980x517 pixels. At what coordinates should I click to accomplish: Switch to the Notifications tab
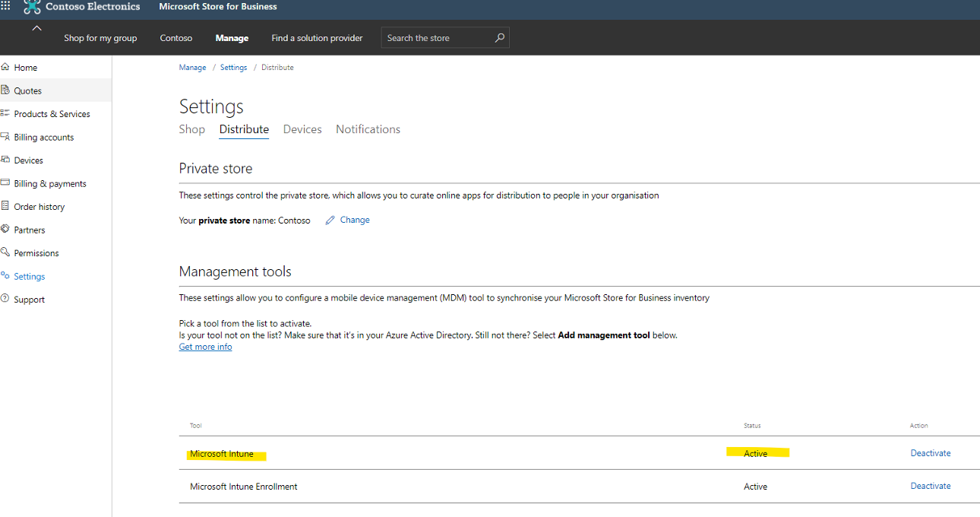pos(368,129)
